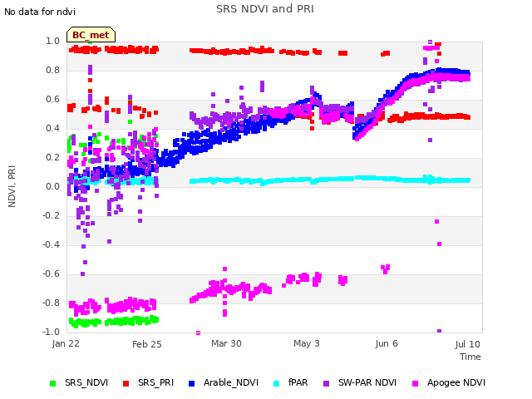
Task: Click the 0.6 y-axis tick label
Action: coord(52,100)
